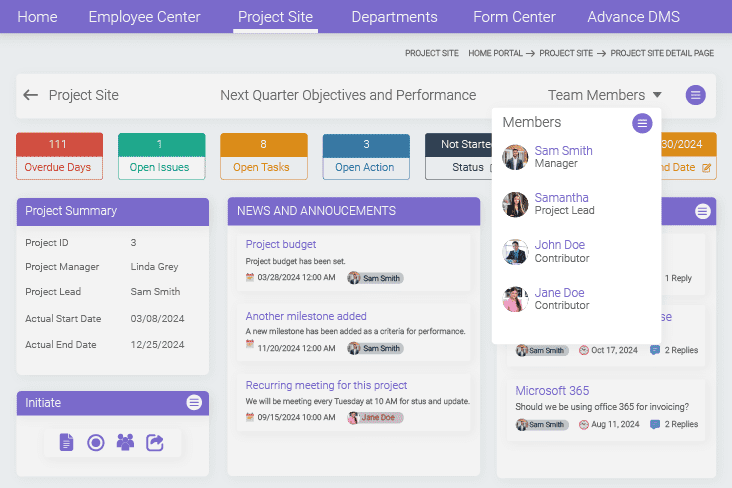The height and width of the screenshot is (488, 732).
Task: Click the document icon in Initiate panel
Action: pos(66,441)
